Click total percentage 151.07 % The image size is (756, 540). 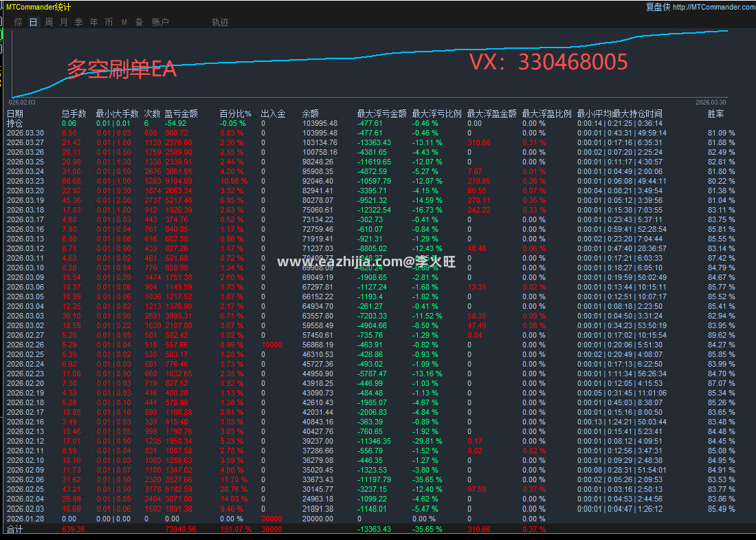236,530
